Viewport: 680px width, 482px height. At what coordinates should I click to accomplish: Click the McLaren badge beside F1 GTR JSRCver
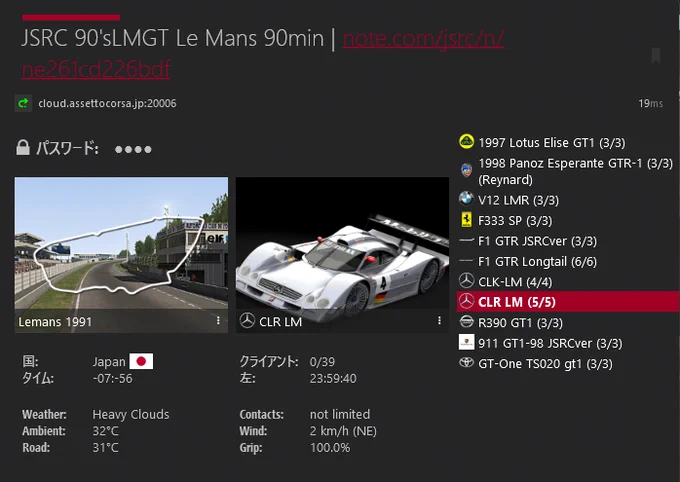466,240
